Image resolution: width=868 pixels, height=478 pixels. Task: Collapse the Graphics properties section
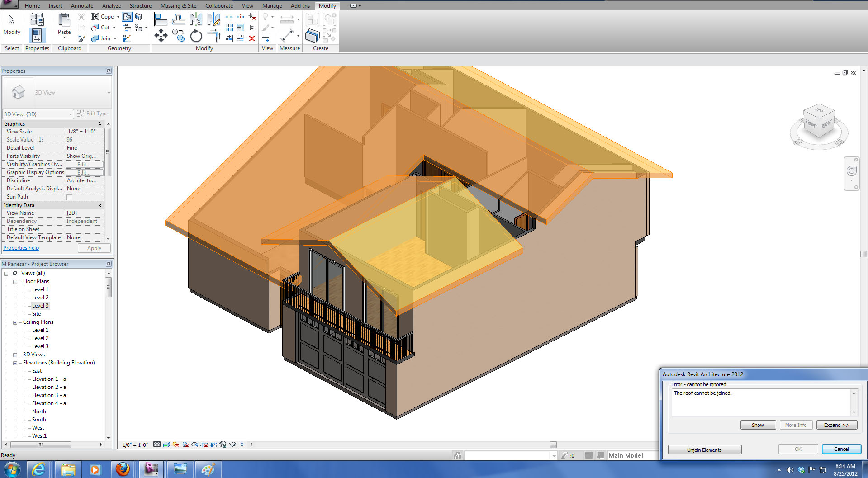pyautogui.click(x=100, y=124)
